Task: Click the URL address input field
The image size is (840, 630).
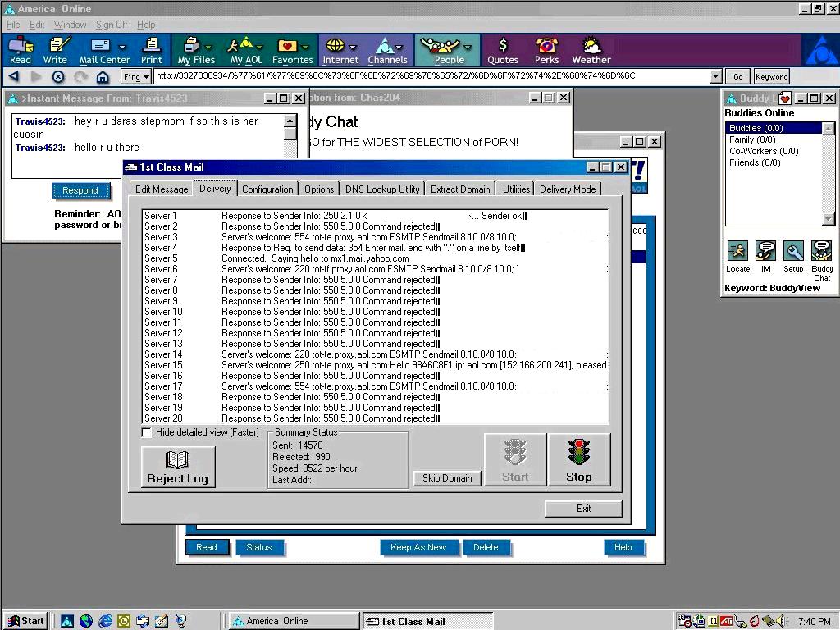Action: click(431, 76)
